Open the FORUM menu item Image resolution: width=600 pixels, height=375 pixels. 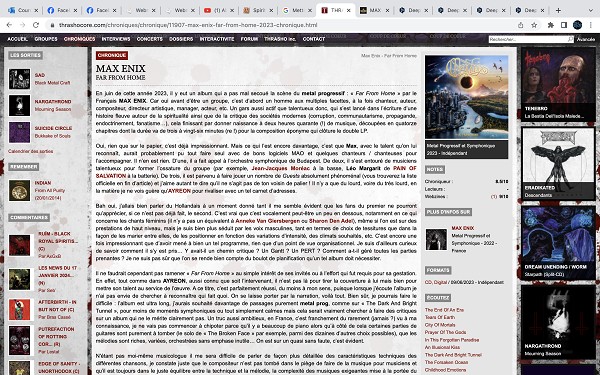click(x=249, y=39)
